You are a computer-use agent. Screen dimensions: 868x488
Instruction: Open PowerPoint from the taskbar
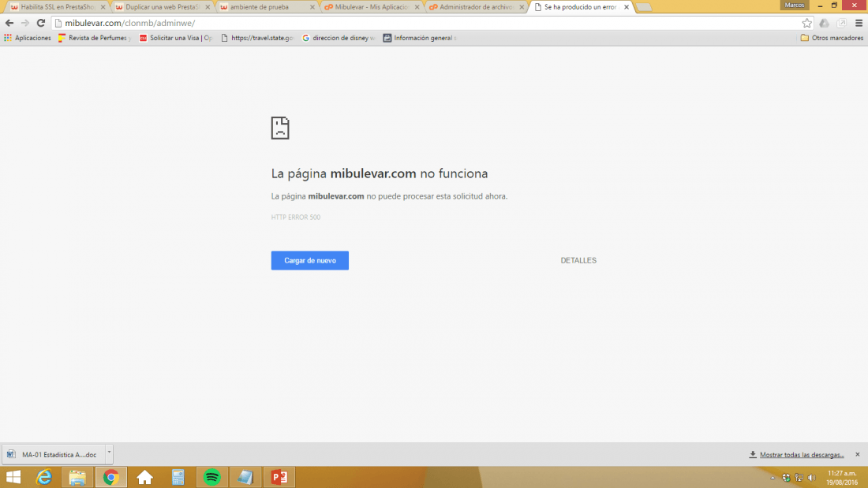[279, 477]
